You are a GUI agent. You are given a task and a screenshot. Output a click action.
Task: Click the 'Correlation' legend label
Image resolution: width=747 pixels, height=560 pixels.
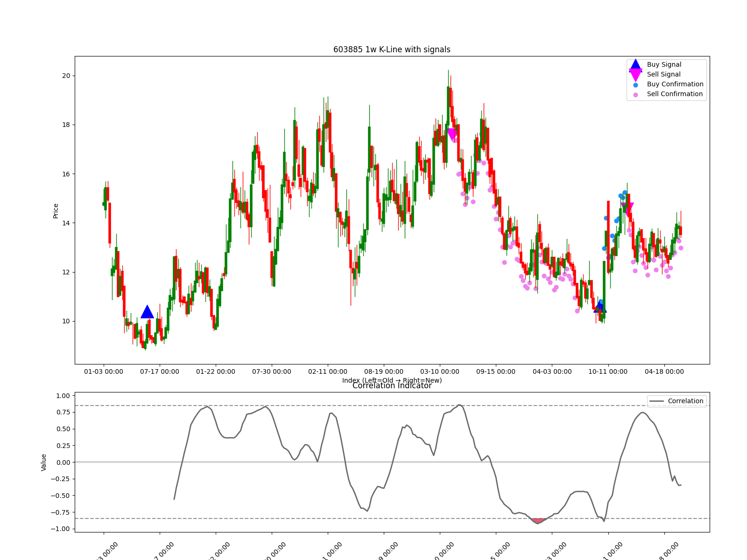click(x=685, y=401)
